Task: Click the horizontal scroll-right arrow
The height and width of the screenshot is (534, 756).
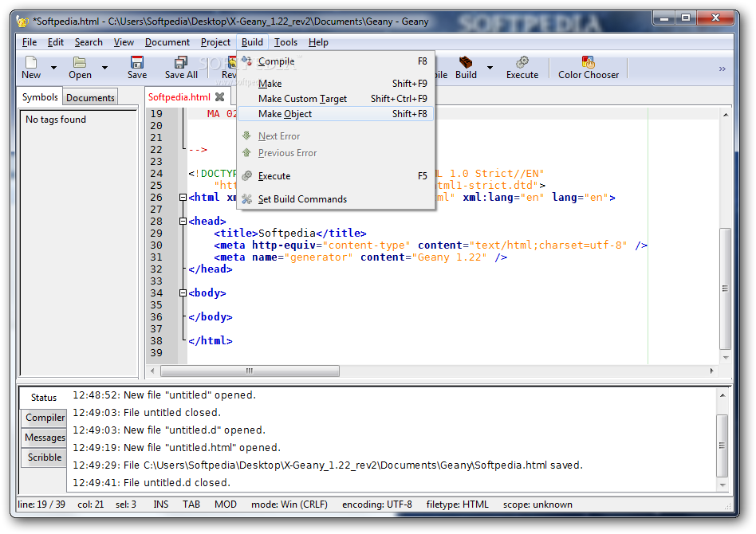Action: point(711,371)
